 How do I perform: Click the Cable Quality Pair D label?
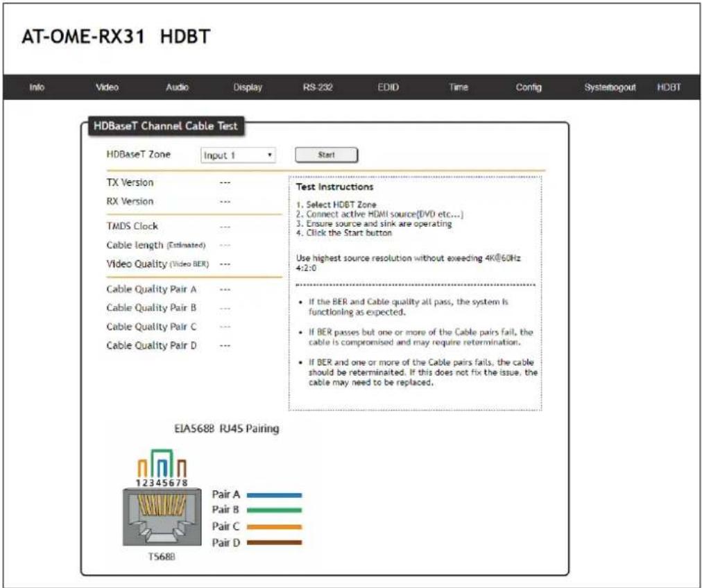(x=151, y=345)
